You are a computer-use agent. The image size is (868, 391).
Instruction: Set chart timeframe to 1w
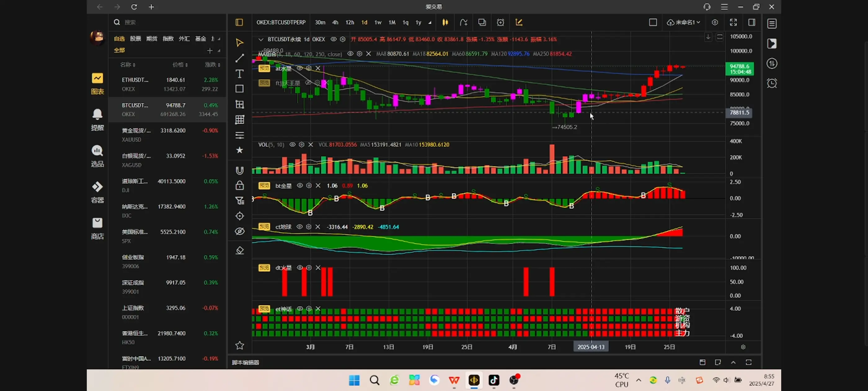[378, 22]
